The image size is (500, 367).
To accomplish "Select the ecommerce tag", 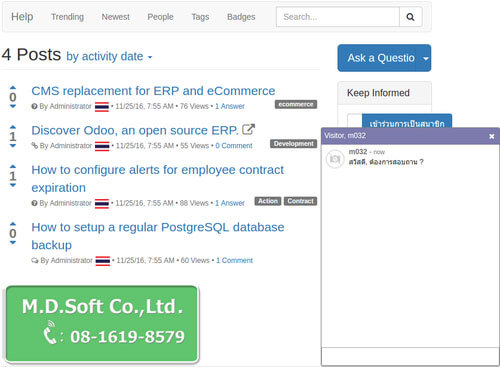I will 296,105.
